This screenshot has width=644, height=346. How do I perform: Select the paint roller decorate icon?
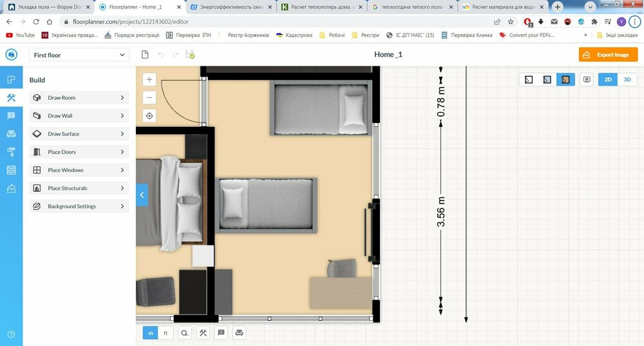[11, 152]
